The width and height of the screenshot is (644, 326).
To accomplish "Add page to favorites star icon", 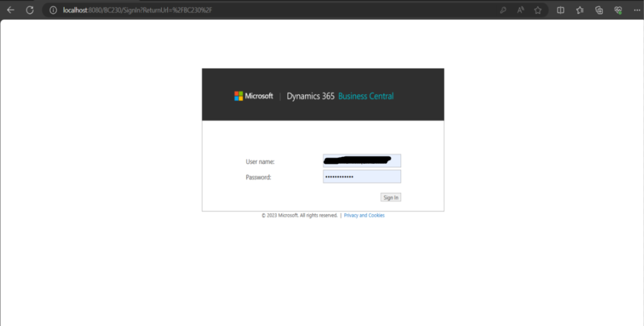I will point(538,10).
